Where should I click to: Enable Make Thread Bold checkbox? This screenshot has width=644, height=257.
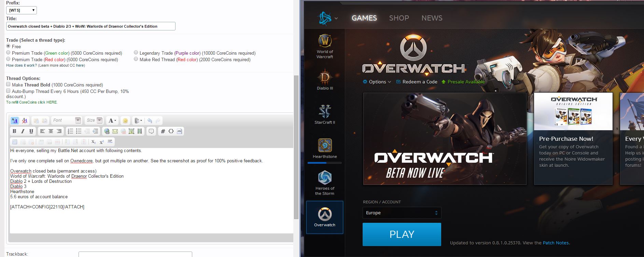click(8, 84)
